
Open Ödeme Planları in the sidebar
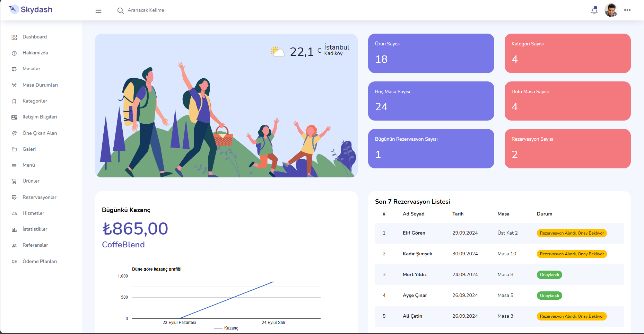pos(40,261)
